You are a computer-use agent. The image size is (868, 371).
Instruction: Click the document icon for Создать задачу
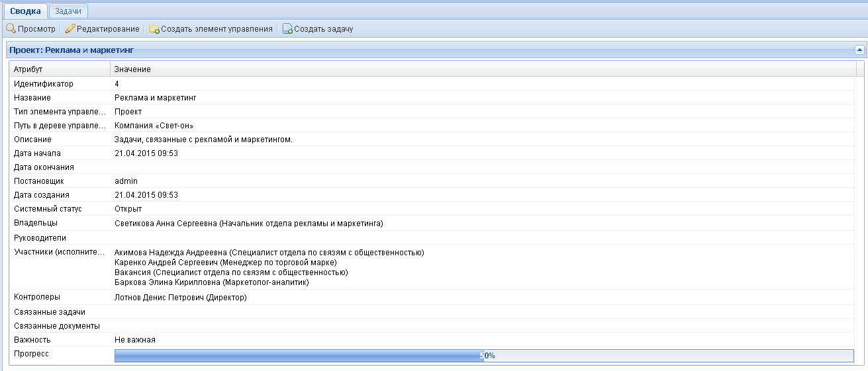pos(287,29)
